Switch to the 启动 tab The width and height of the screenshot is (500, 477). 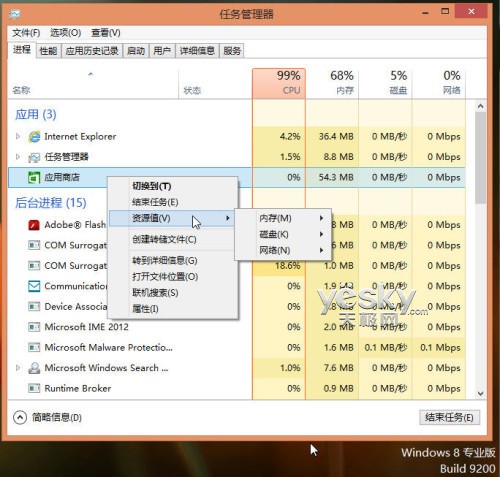click(x=136, y=51)
